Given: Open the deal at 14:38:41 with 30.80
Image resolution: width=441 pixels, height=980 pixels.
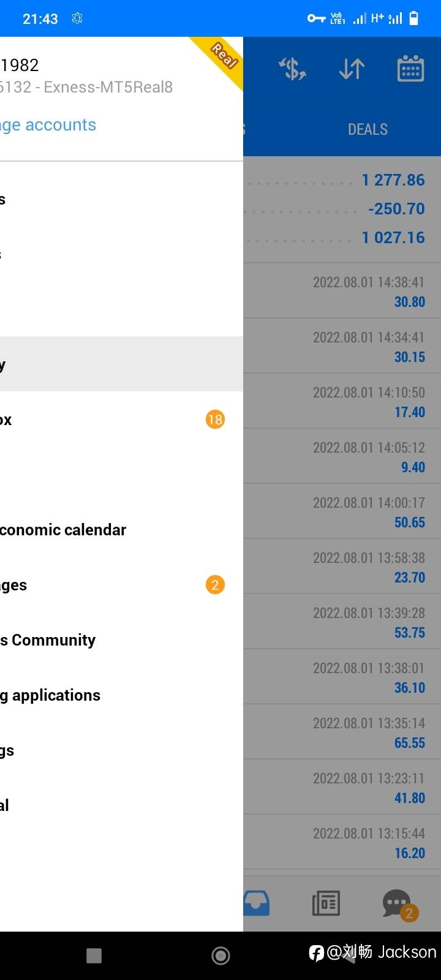Looking at the screenshot, I should 342,291.
